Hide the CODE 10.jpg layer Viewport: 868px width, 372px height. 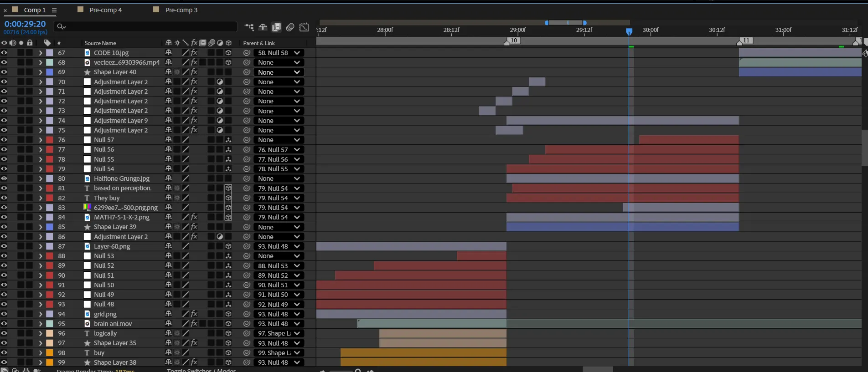pos(4,53)
